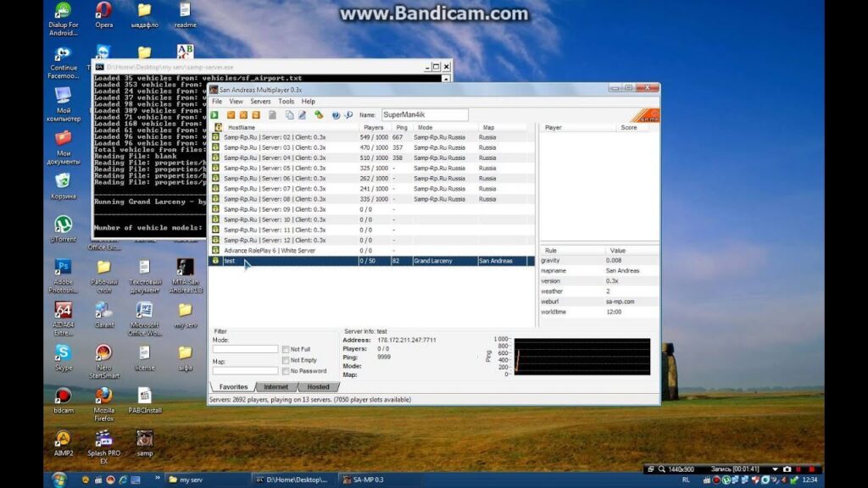Open the AIDA64 Extreme desktop icon
The height and width of the screenshot is (488, 868).
(63, 319)
